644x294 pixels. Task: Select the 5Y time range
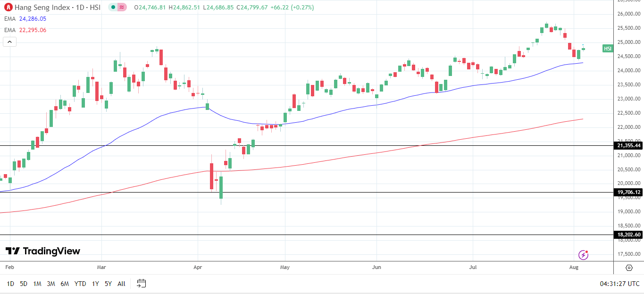pos(109,284)
